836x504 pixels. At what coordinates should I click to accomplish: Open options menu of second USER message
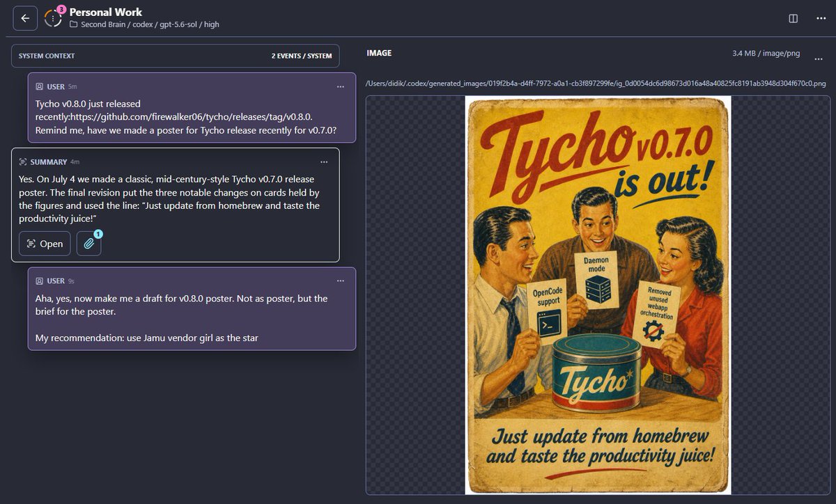pyautogui.click(x=341, y=281)
